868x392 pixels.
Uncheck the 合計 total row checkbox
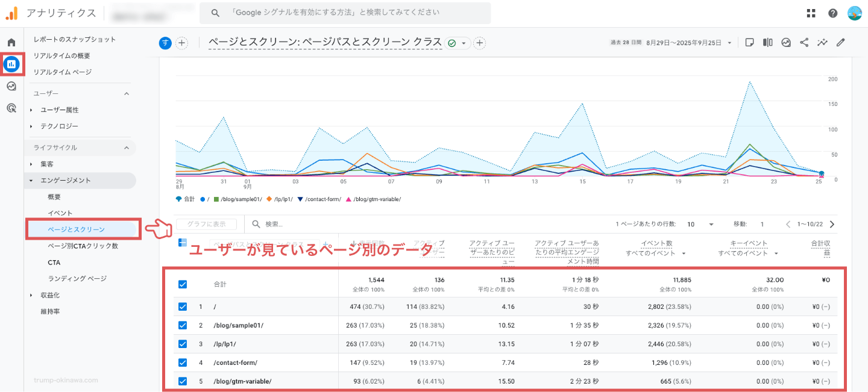pyautogui.click(x=183, y=284)
